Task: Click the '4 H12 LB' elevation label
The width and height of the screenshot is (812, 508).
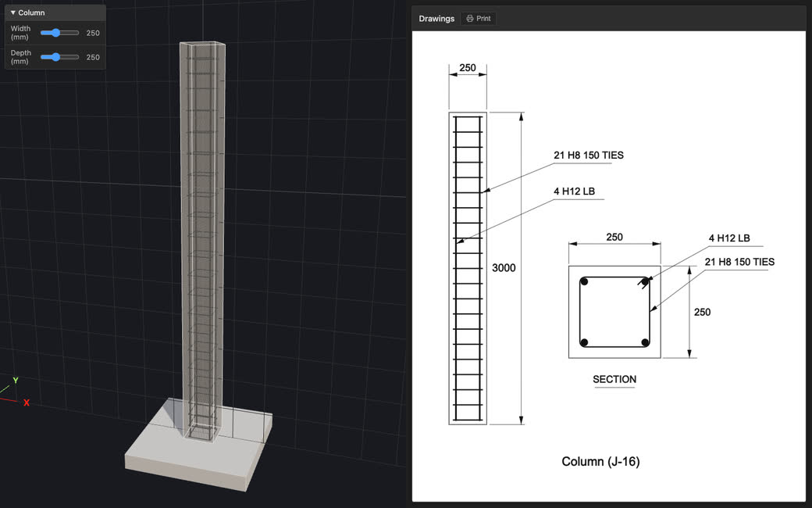Action: click(x=575, y=191)
